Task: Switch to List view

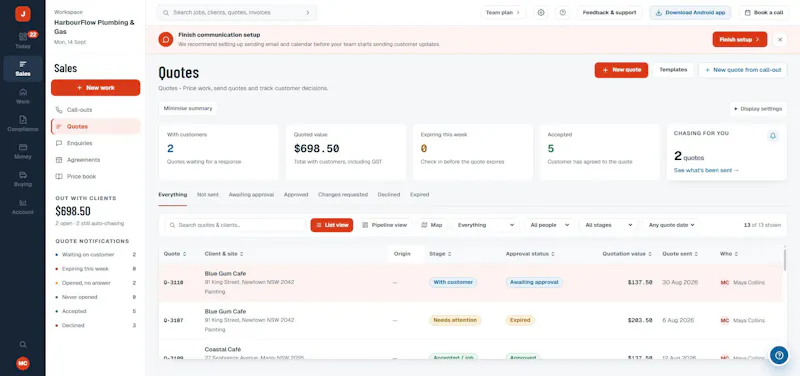Action: click(332, 225)
